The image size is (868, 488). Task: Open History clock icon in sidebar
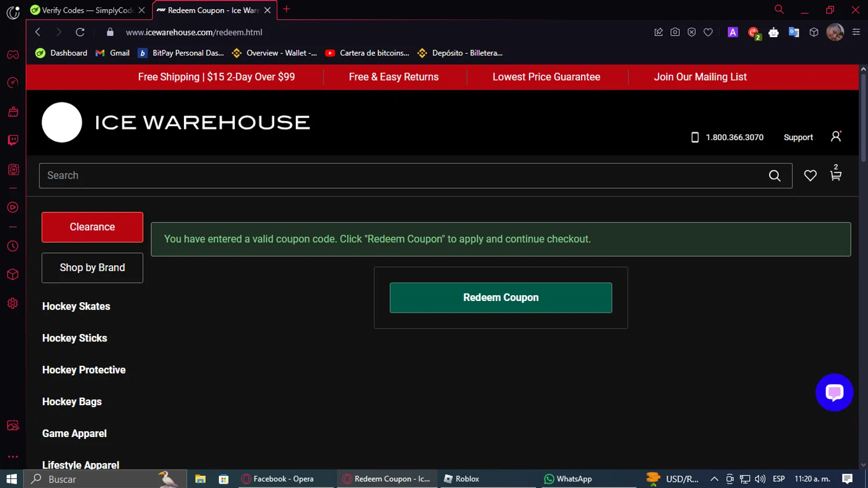[13, 246]
